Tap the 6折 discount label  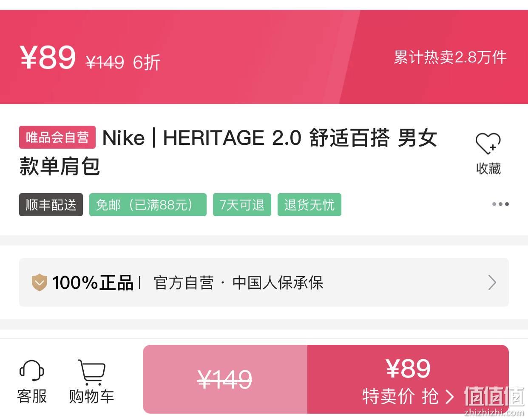pos(147,62)
